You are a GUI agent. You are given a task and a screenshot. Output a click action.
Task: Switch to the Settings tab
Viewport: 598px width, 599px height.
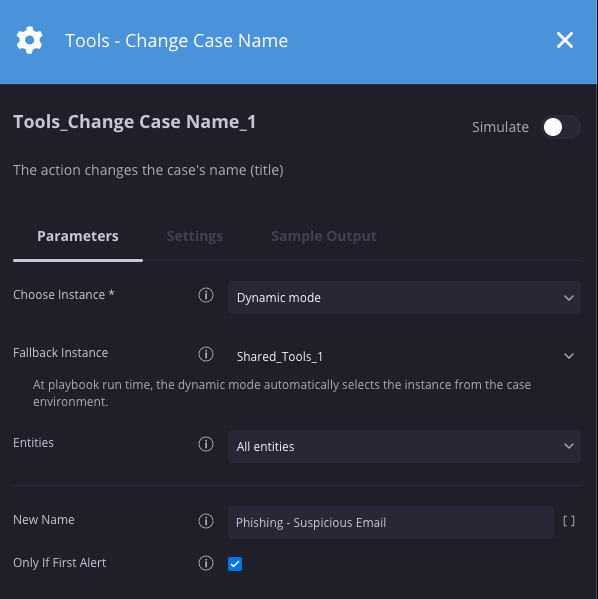pyautogui.click(x=195, y=236)
